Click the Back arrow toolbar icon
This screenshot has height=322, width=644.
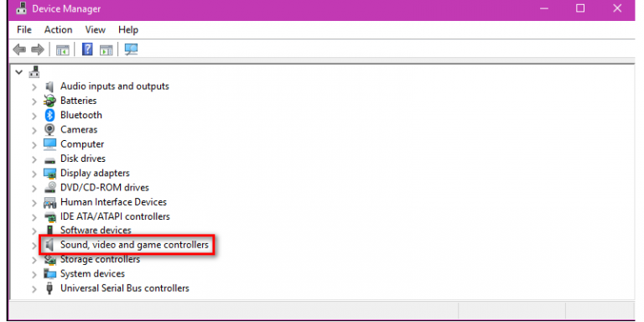click(x=19, y=49)
